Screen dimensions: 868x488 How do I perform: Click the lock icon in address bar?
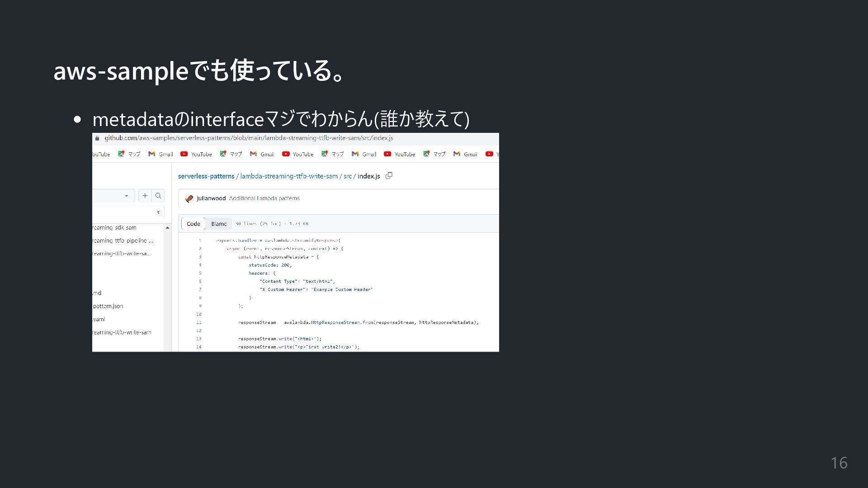point(97,138)
